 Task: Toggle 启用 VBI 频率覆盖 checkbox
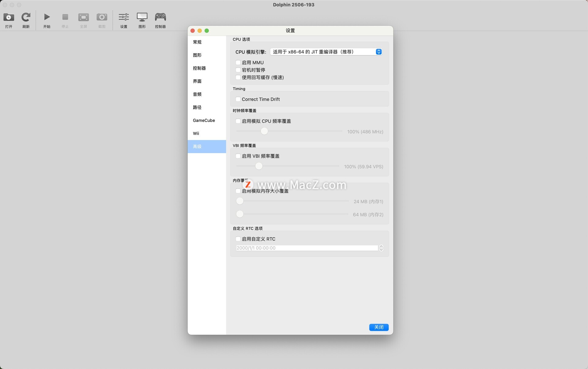pyautogui.click(x=238, y=156)
